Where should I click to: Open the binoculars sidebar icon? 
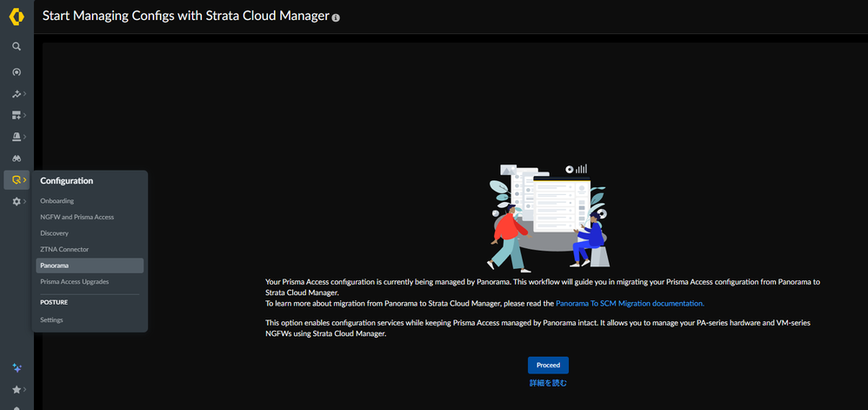(x=17, y=158)
